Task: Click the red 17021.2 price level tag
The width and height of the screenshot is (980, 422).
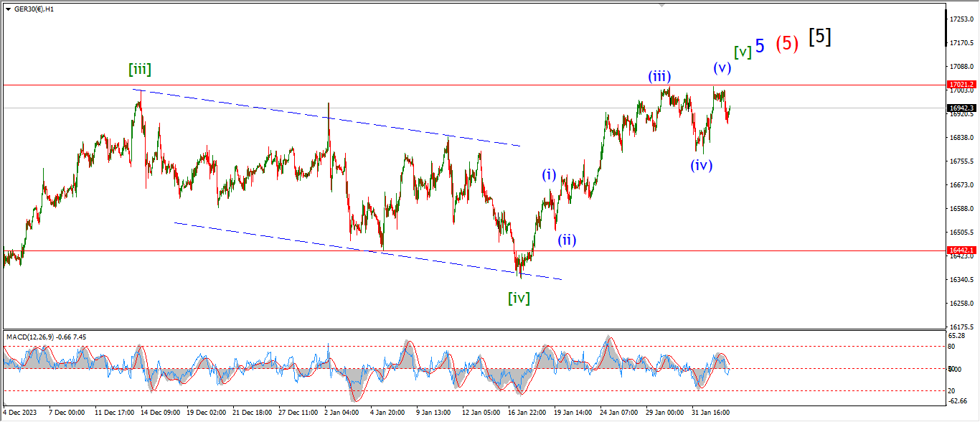Action: (x=961, y=85)
